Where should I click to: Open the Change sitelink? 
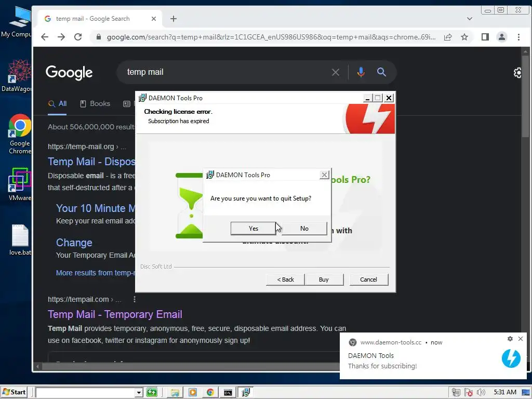74,243
